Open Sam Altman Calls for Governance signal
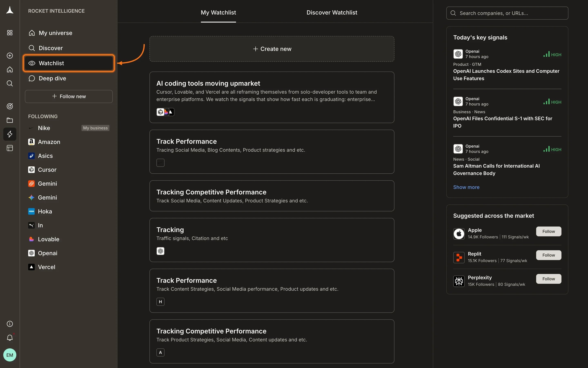Screen dimensions: 588x368 coord(496,170)
